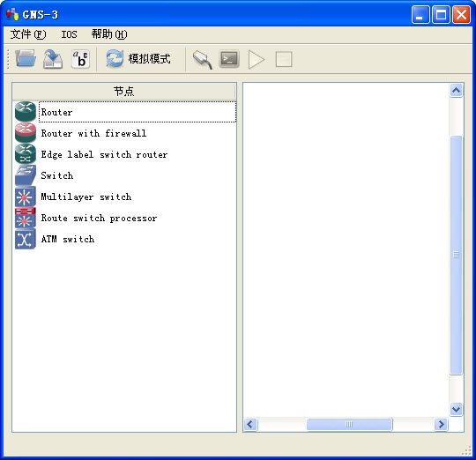Click the canvas scroll left arrow
This screenshot has height=460, width=476.
point(250,424)
